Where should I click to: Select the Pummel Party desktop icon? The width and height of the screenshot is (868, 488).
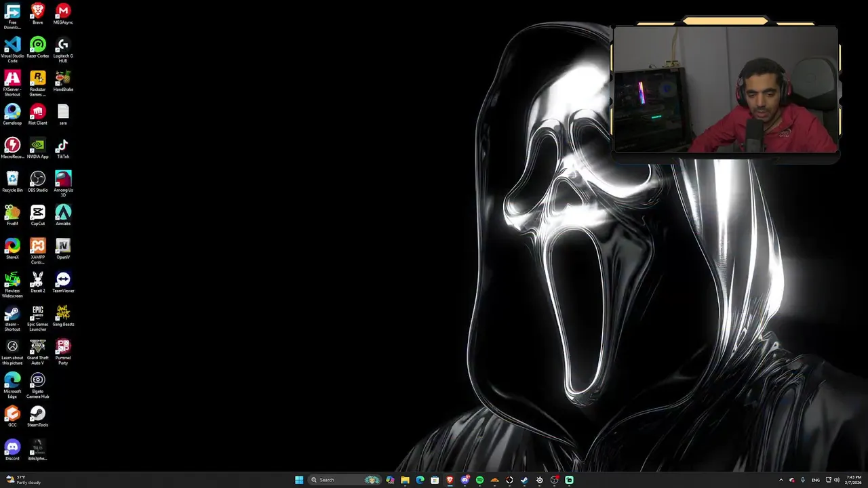63,352
